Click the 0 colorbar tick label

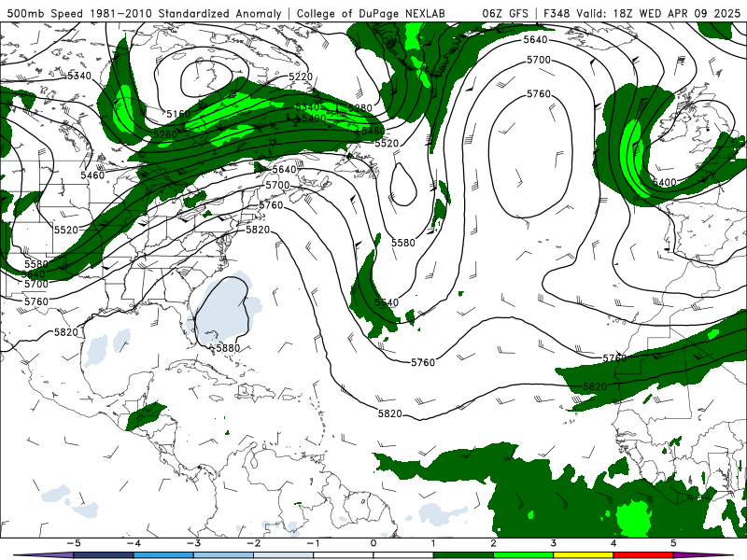(x=373, y=543)
